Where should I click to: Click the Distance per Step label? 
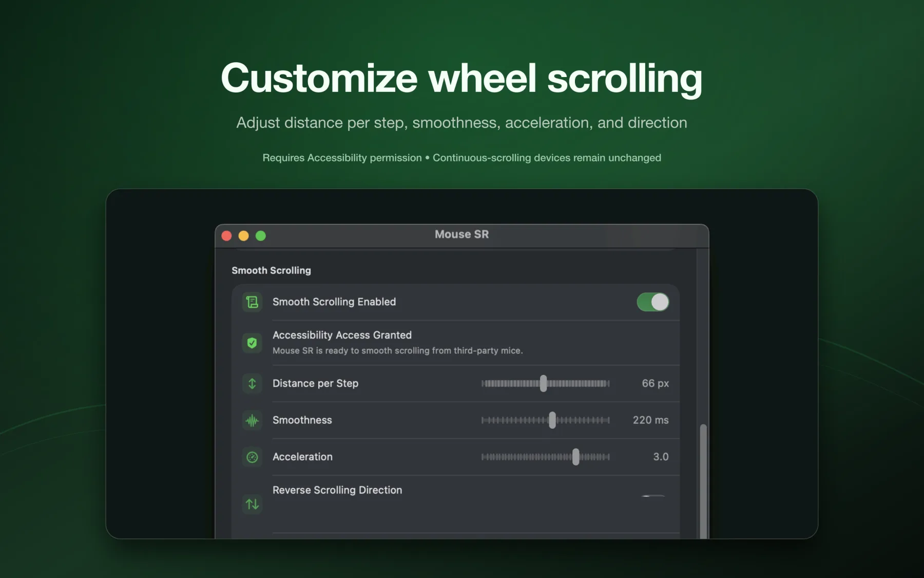(316, 383)
